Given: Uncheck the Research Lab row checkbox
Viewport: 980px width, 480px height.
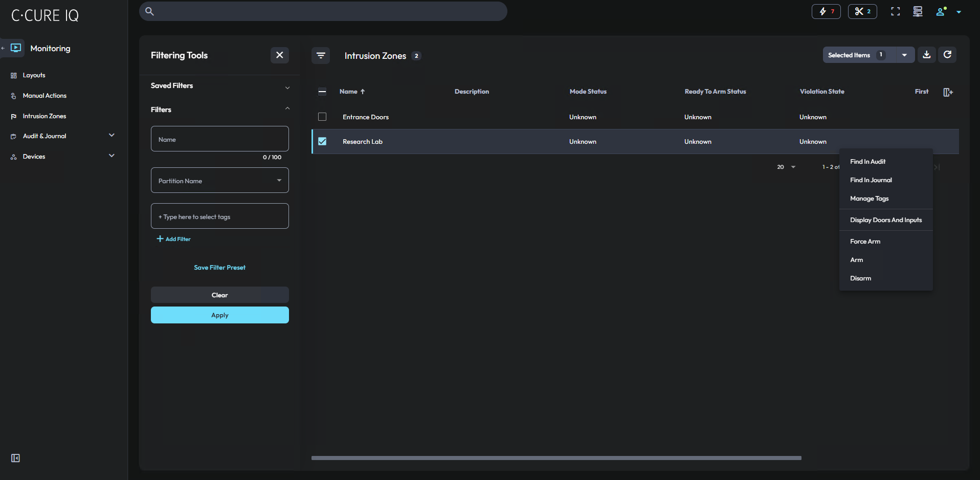Looking at the screenshot, I should 322,142.
